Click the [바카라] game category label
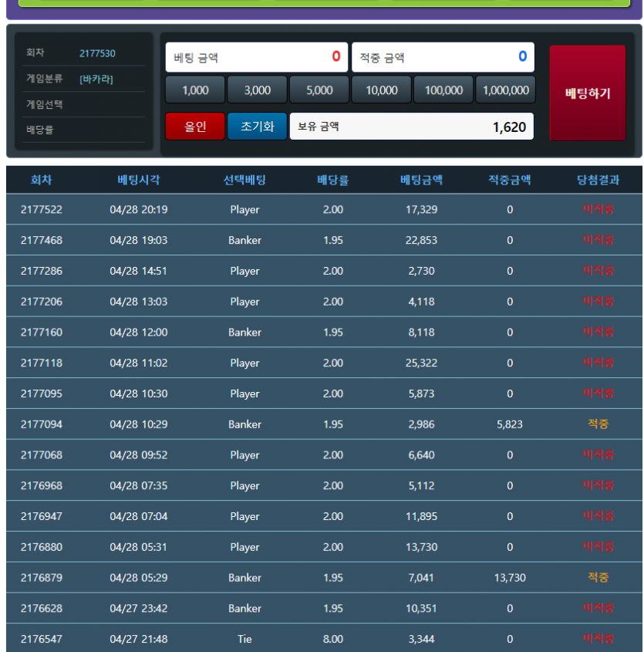Image resolution: width=644 pixels, height=652 pixels. pyautogui.click(x=96, y=79)
